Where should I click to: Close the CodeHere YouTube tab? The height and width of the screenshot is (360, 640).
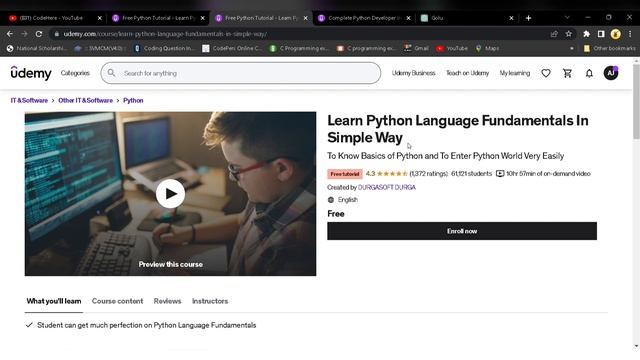[100, 18]
